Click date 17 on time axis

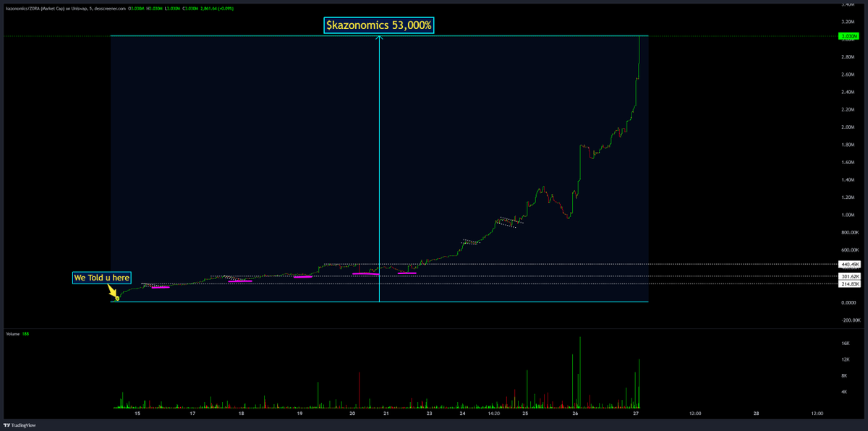click(x=192, y=414)
